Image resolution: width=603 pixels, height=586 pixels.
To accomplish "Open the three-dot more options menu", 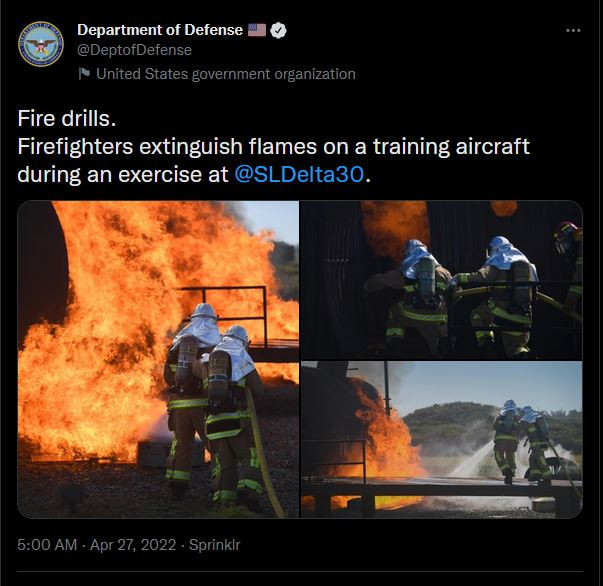I will (573, 30).
